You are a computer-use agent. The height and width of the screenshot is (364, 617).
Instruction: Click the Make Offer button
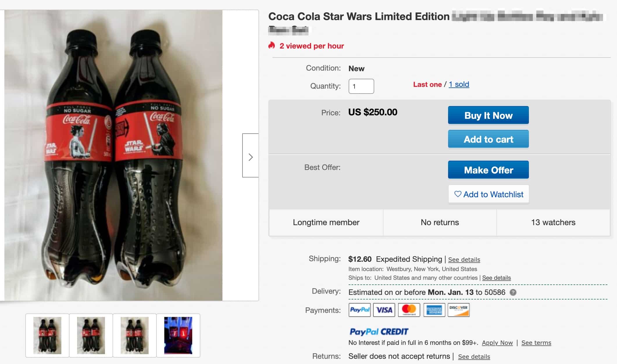coord(488,170)
